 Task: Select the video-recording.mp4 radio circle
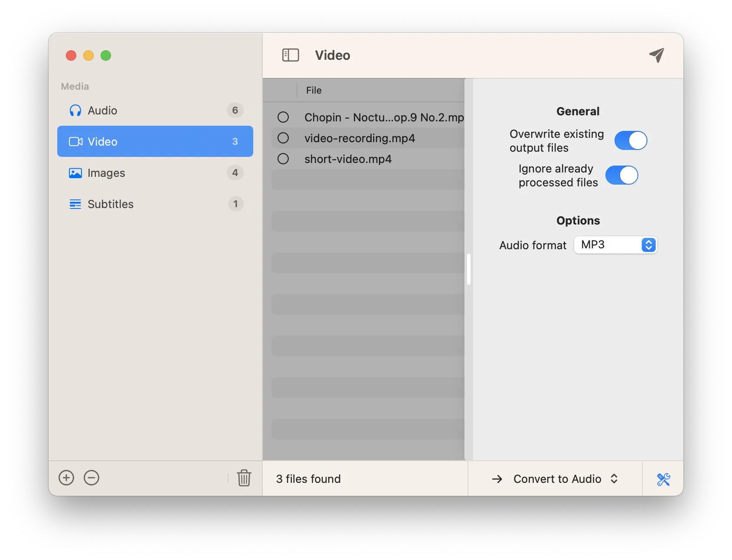(283, 138)
